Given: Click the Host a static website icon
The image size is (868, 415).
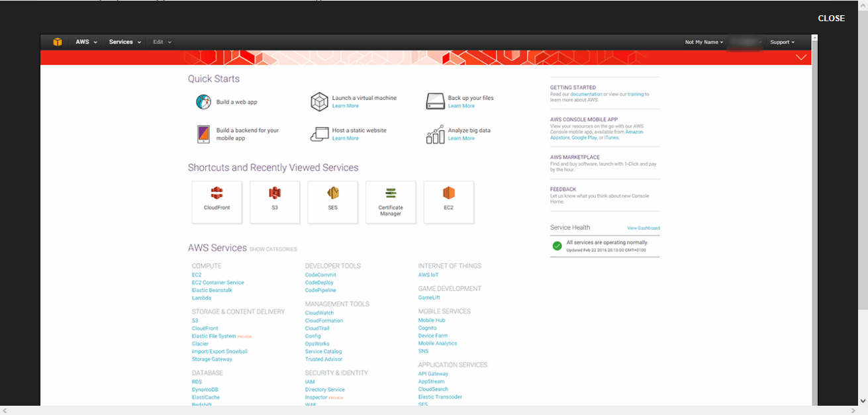Looking at the screenshot, I should pos(320,134).
